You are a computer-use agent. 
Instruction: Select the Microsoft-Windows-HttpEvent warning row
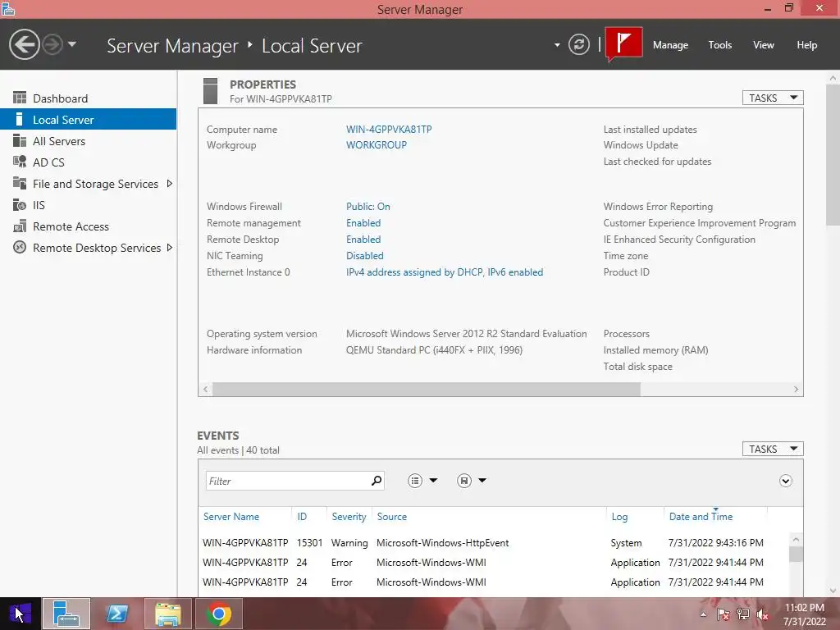pyautogui.click(x=493, y=543)
